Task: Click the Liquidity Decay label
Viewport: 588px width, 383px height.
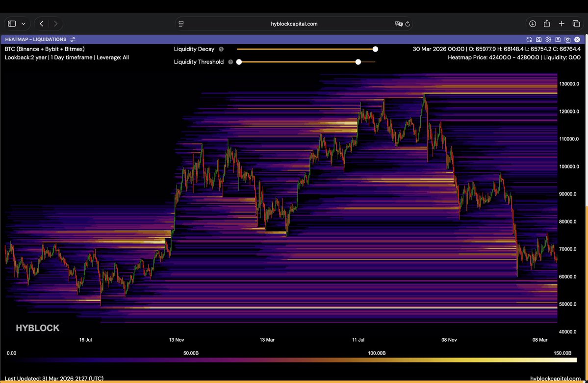Action: tap(194, 49)
